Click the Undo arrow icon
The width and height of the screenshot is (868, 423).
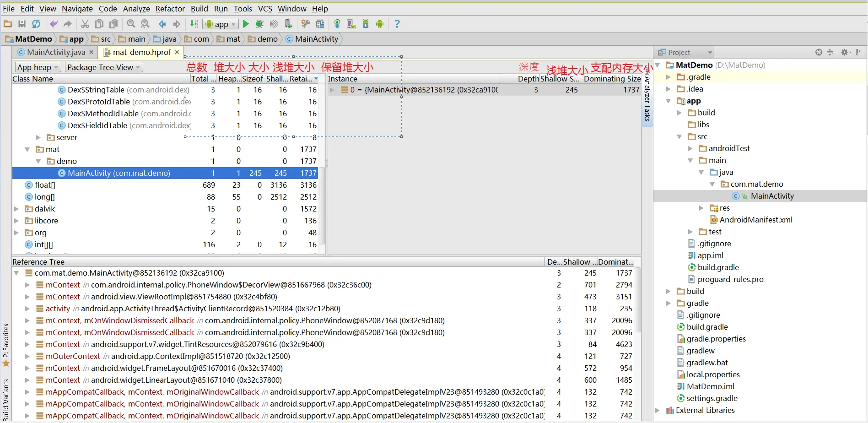(x=54, y=24)
